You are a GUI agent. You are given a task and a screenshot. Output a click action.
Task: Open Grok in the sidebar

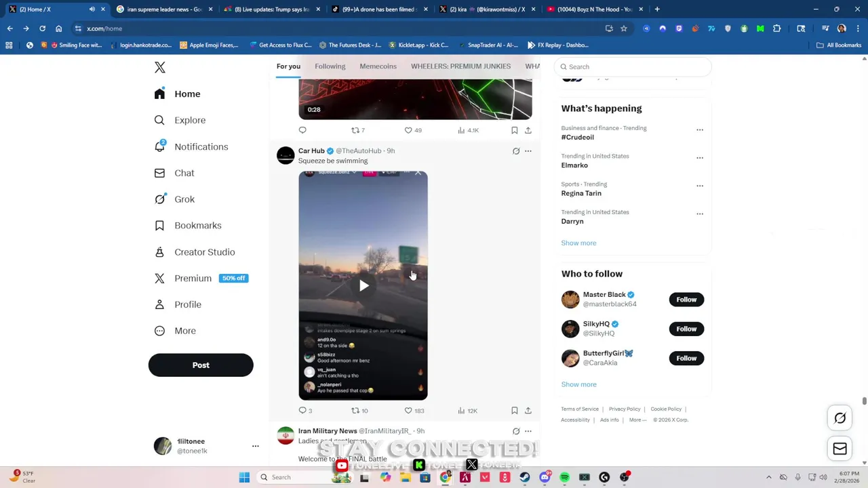point(174,199)
